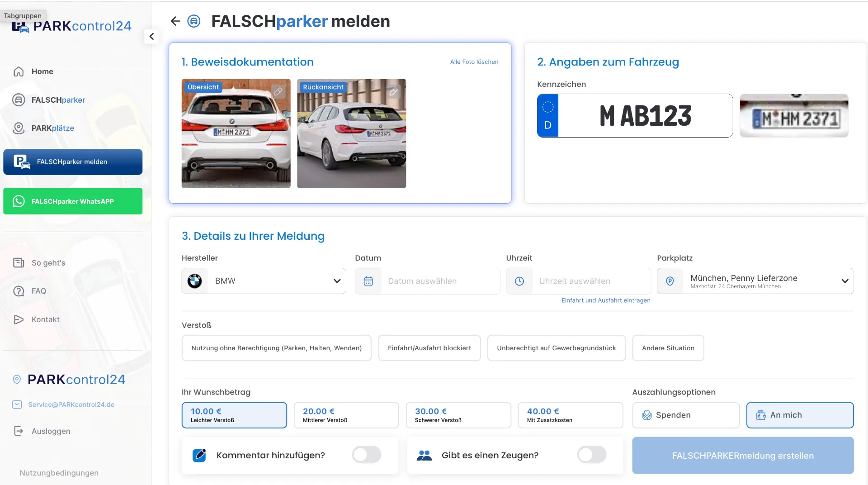Click the Ausloggen logout icon
The image size is (868, 485).
pyautogui.click(x=19, y=431)
